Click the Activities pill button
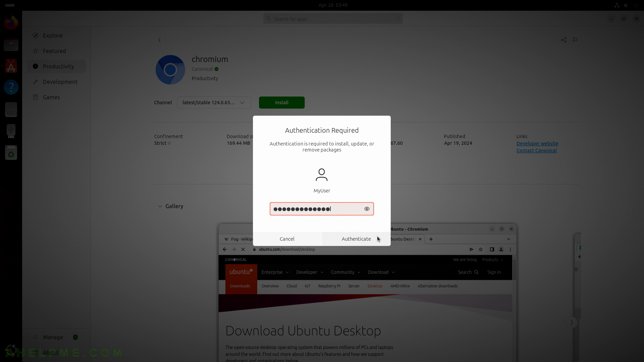Screen dimensions: 644x362 pos(10,5)
